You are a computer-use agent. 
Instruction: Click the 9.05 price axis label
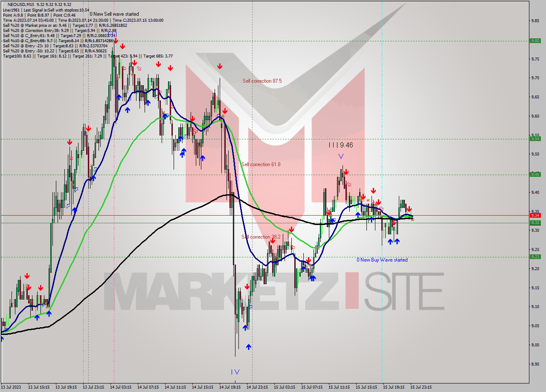pos(536,326)
